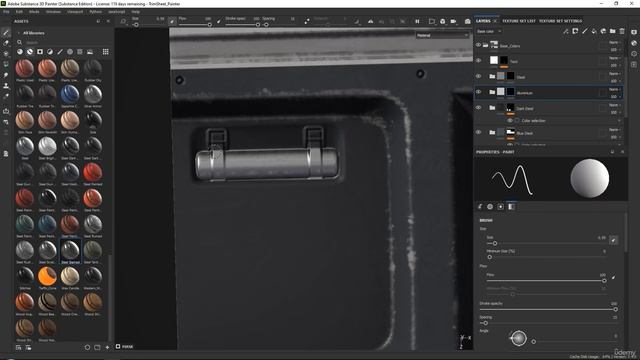
Task: Filter assets by Brushes icon
Action: click(60, 52)
